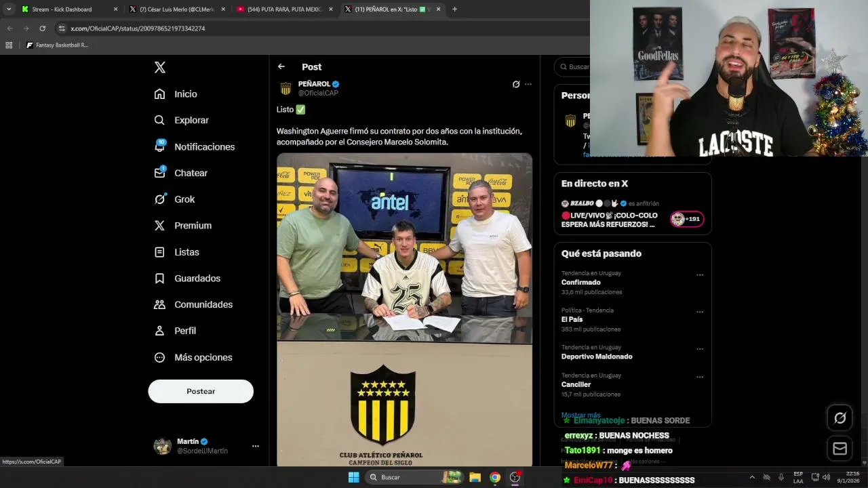Reload the page

tap(42, 28)
